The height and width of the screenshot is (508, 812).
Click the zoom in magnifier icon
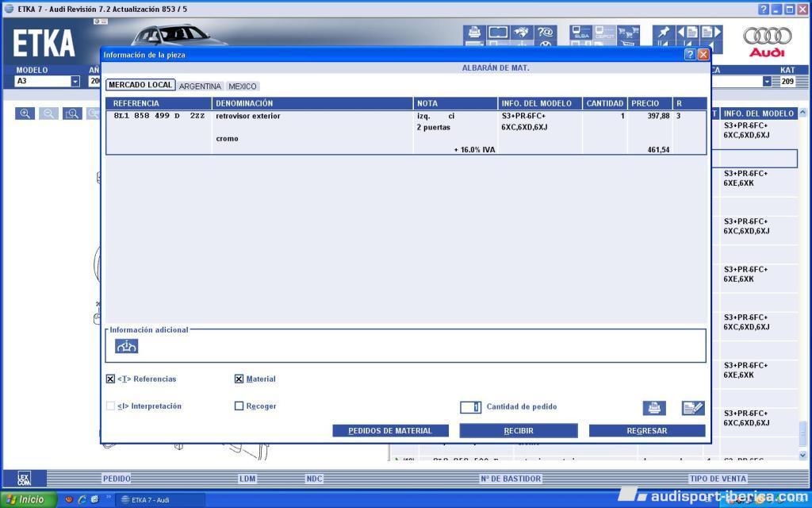tap(25, 114)
